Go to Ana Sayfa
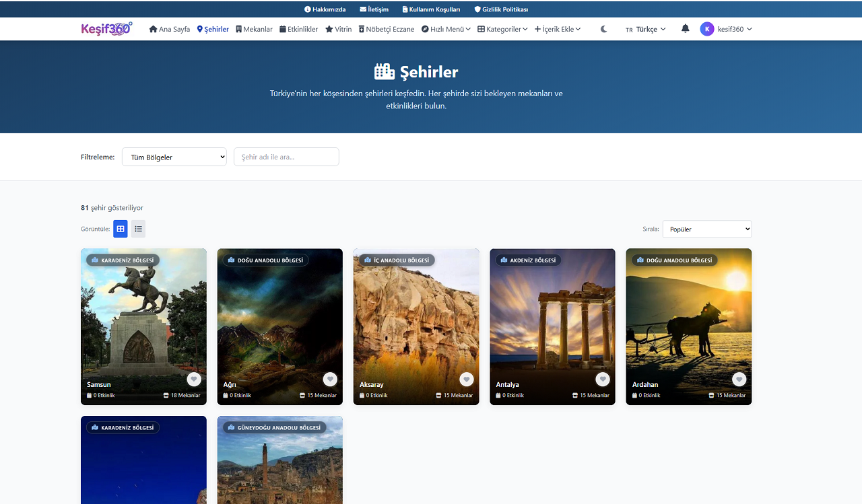The width and height of the screenshot is (862, 504). tap(170, 29)
